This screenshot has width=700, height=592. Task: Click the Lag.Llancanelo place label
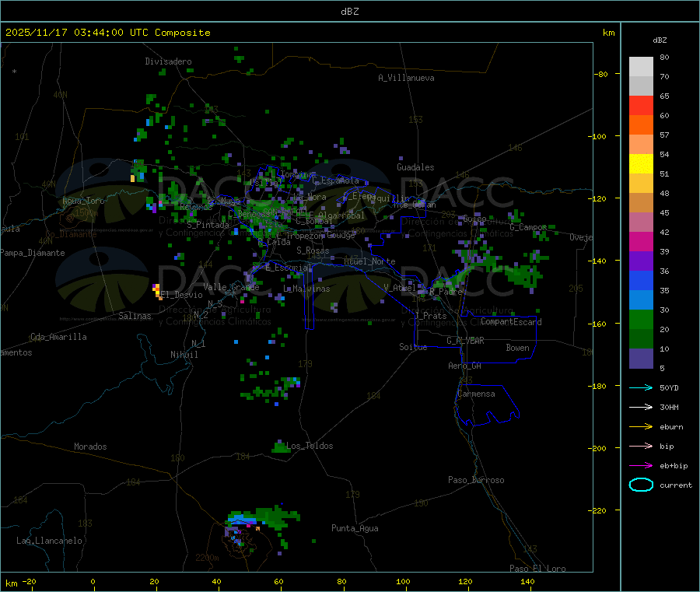point(50,541)
